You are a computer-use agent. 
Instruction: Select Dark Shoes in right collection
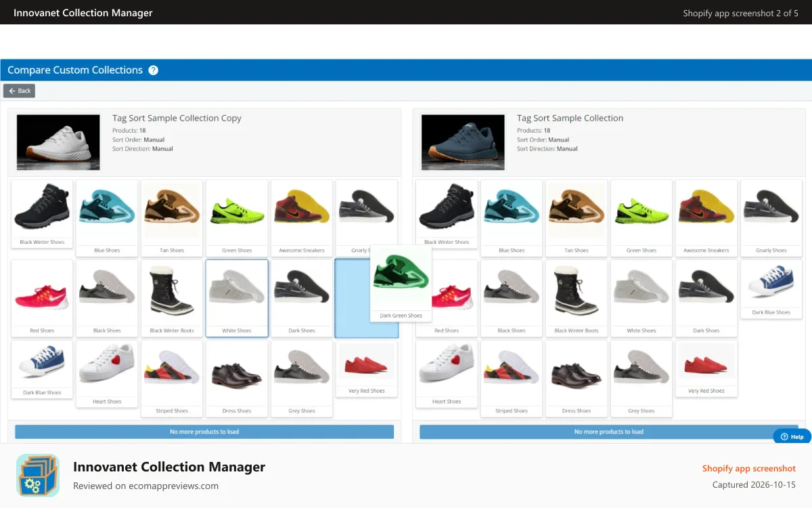706,298
